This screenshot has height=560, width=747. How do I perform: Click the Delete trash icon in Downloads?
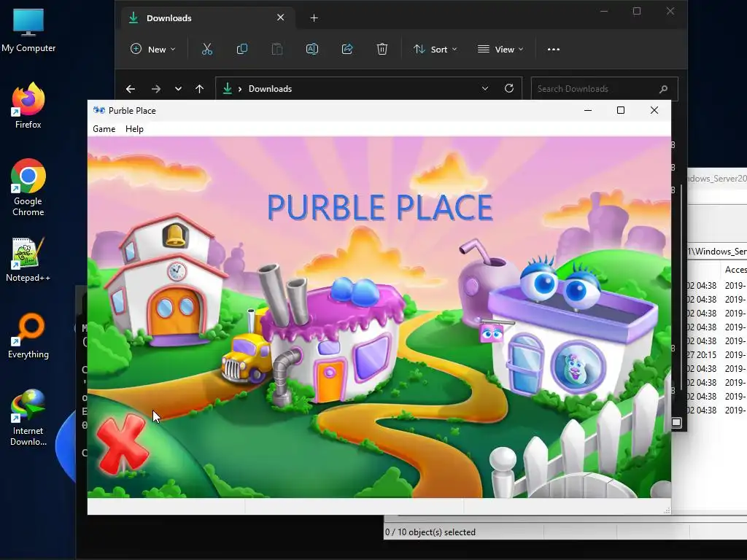click(x=382, y=49)
